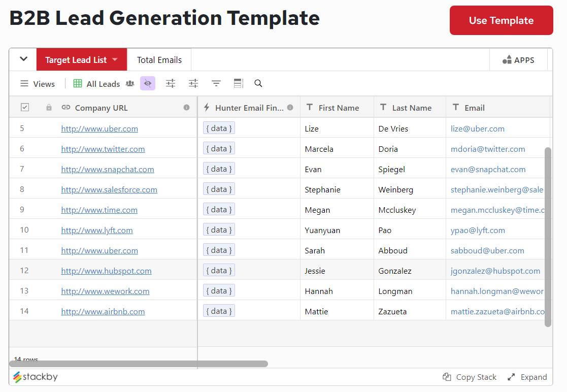Screen dimensions: 567x392
Task: Select the header row checkbox
Action: coord(24,107)
